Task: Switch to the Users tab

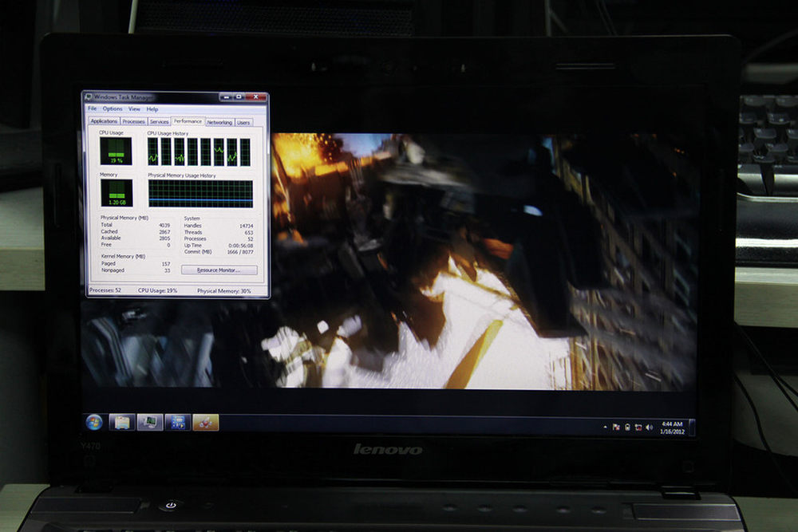Action: point(243,122)
